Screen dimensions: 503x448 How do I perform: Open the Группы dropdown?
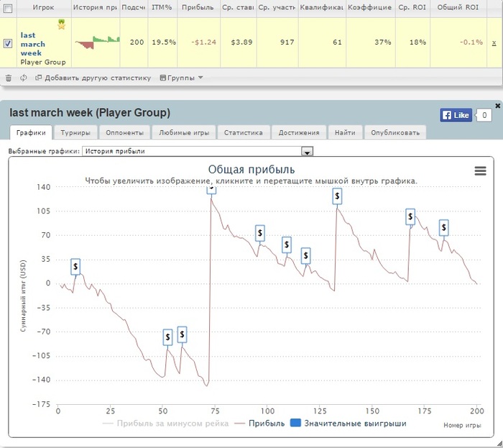tap(181, 78)
